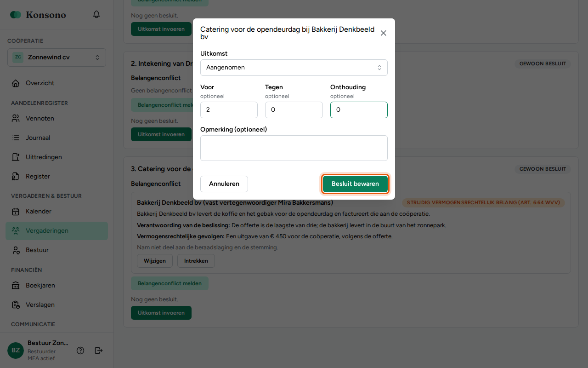Open the notifications bell icon

[96, 14]
